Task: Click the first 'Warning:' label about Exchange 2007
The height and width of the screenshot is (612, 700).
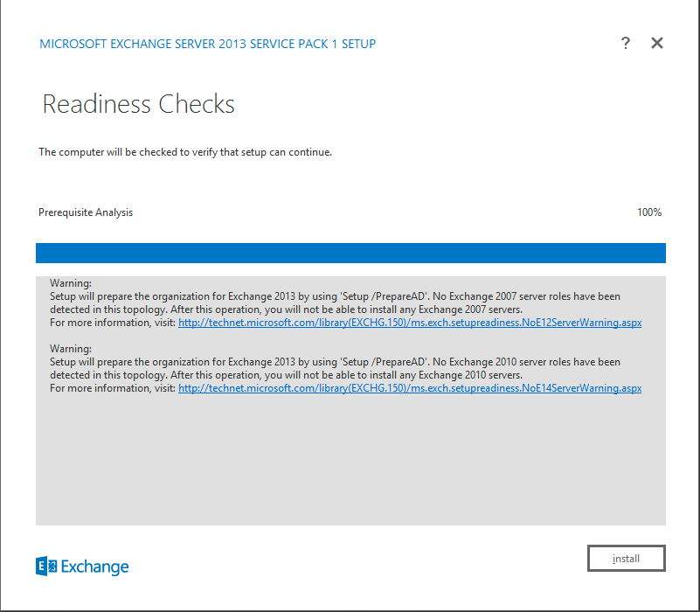Action: click(71, 283)
